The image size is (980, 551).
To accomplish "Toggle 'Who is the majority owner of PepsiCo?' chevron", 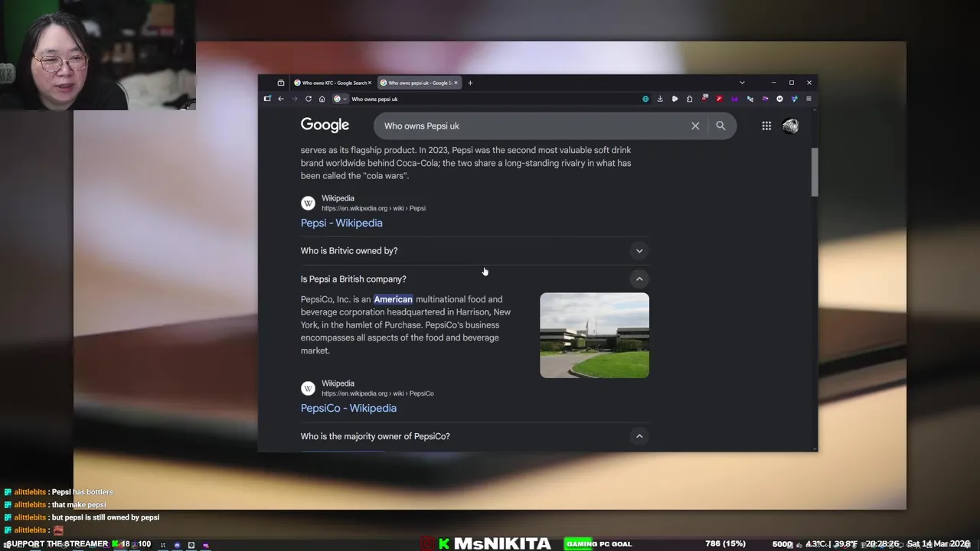I will tap(639, 436).
